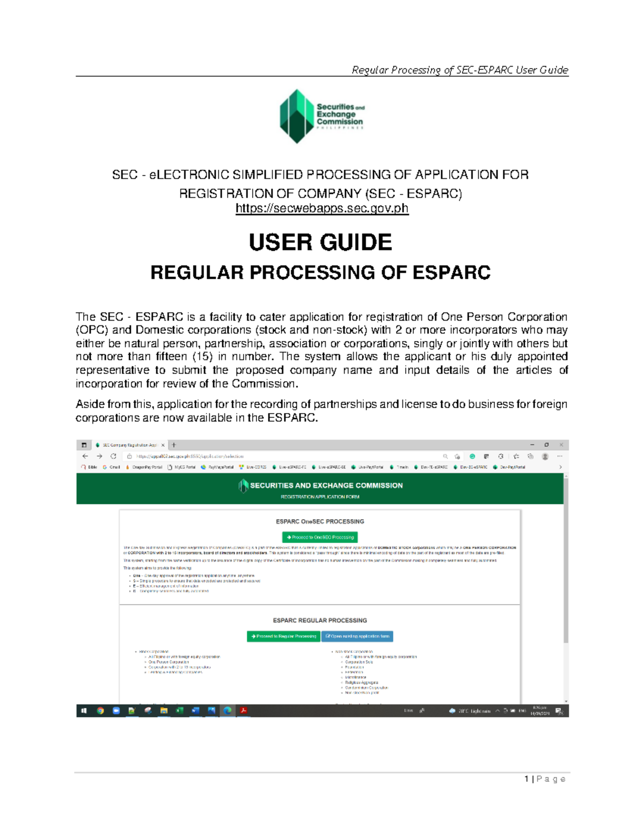Image resolution: width=644 pixels, height=834 pixels.
Task: Click 'Religious Aggregate' list item
Action: (362, 683)
